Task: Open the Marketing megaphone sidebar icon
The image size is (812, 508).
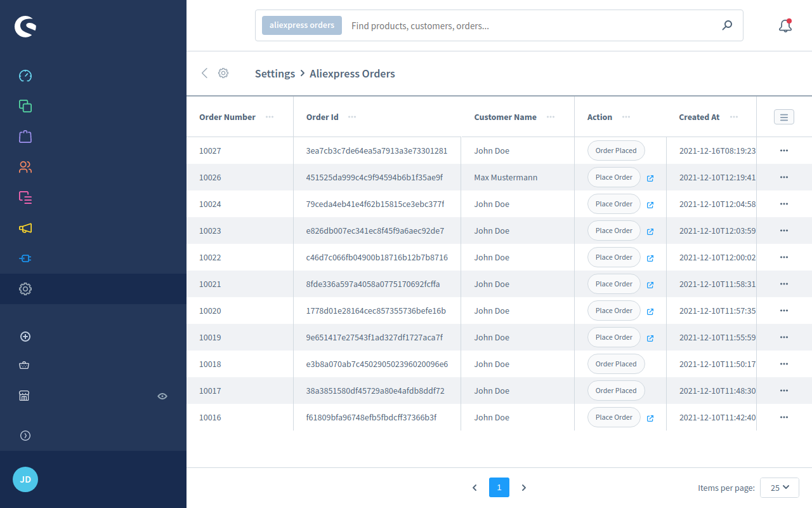Action: tap(25, 228)
